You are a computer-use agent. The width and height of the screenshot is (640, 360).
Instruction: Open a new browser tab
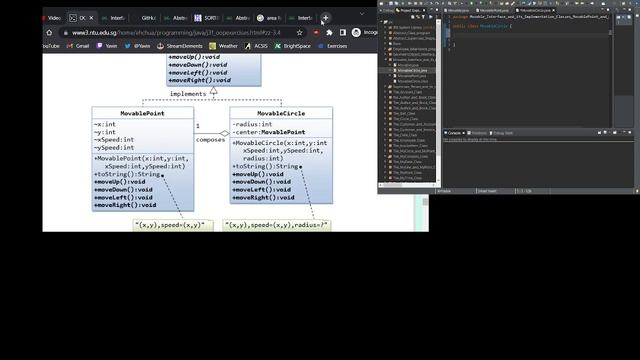325,18
